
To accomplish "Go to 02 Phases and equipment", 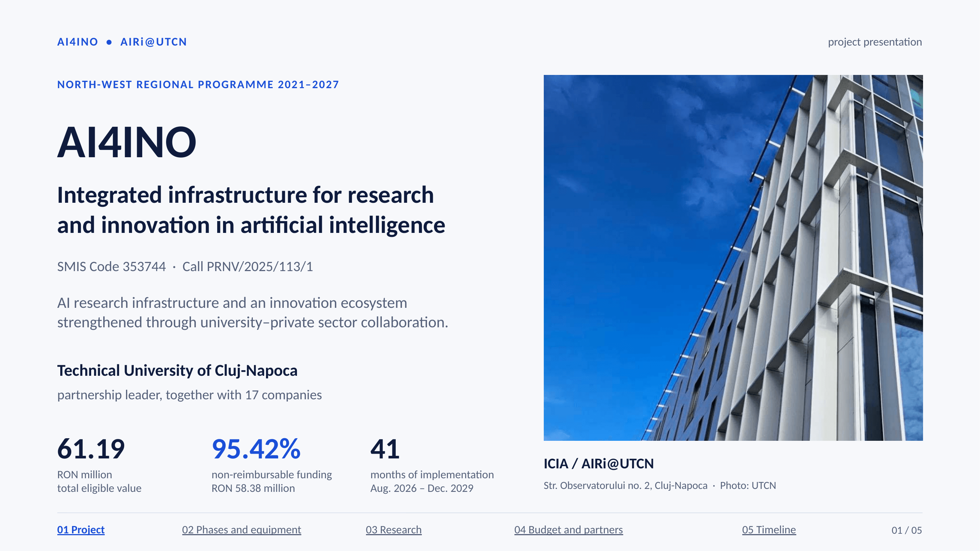I will [241, 530].
